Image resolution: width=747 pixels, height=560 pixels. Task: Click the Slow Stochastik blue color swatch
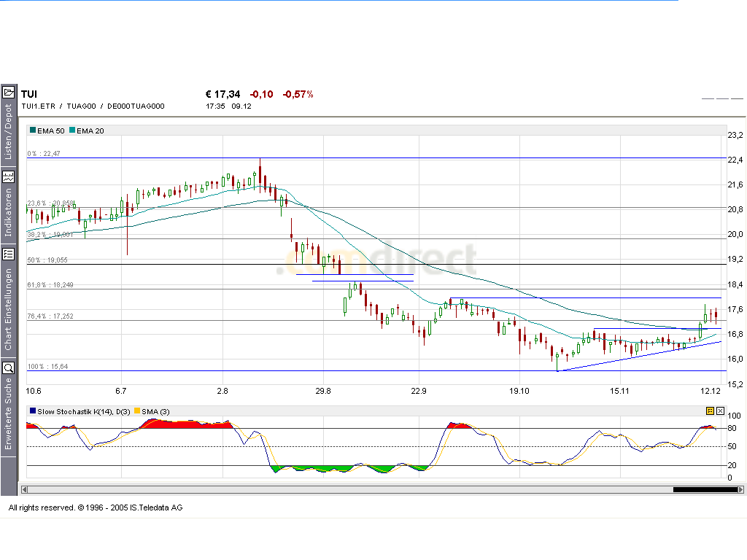click(32, 411)
